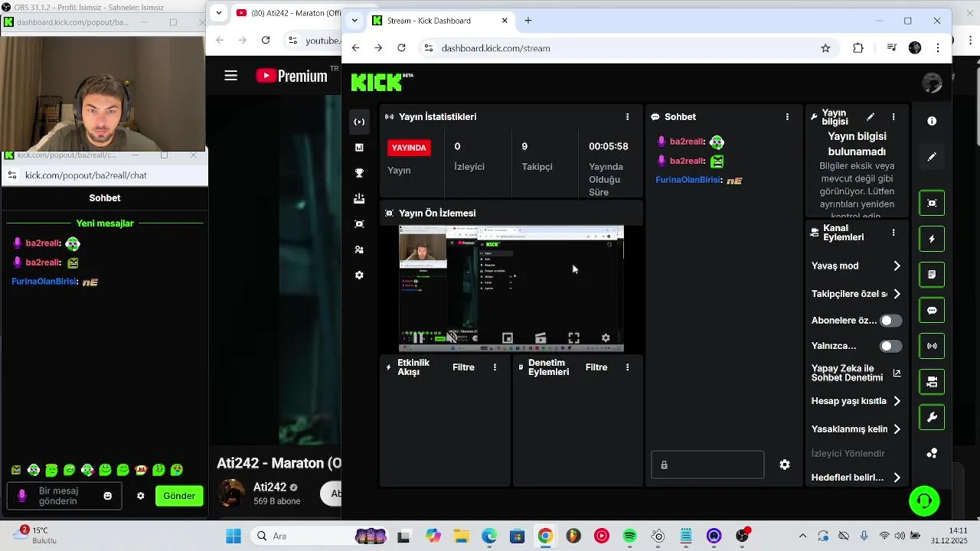Click the YAYINDA live status badge

(409, 148)
